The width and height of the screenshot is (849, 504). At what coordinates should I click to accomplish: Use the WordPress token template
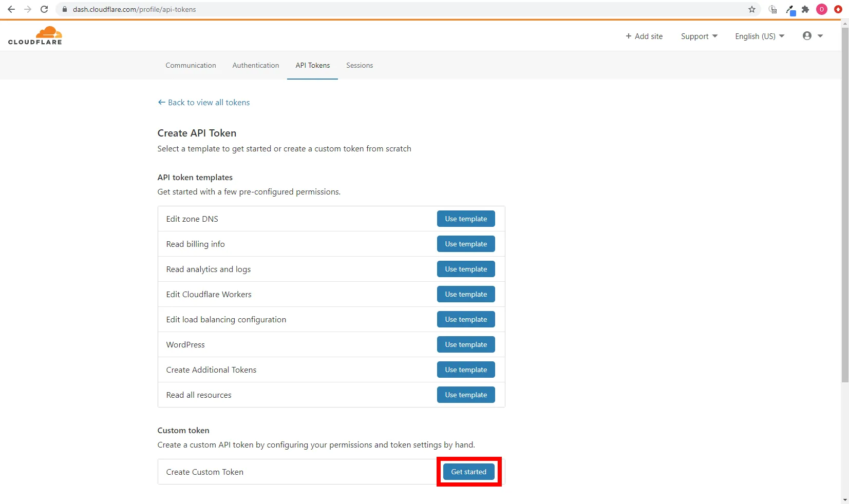coord(466,344)
